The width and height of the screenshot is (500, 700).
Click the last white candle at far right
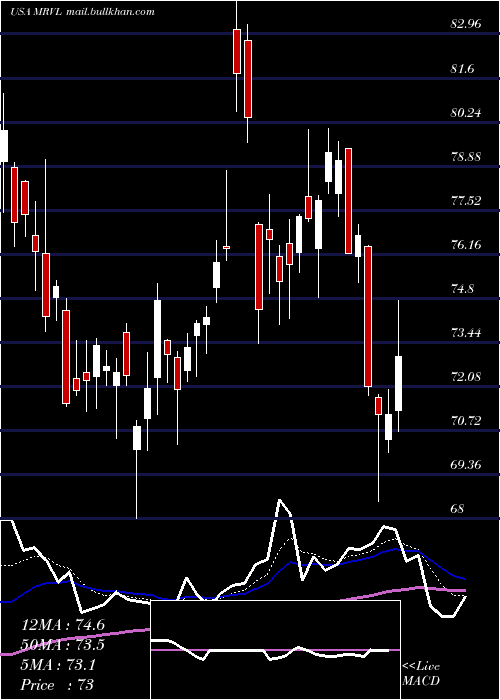pos(398,383)
